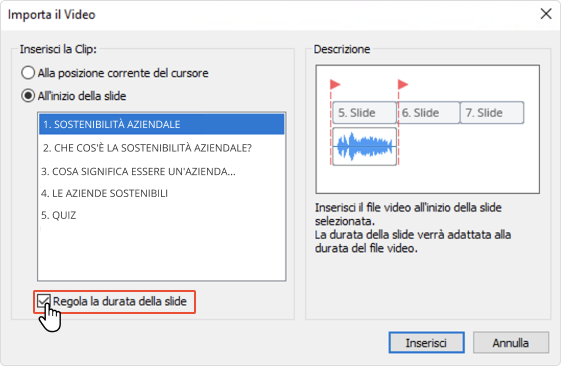Click the Inserisci button
Viewport: 561px width, 366px height.
(x=426, y=343)
